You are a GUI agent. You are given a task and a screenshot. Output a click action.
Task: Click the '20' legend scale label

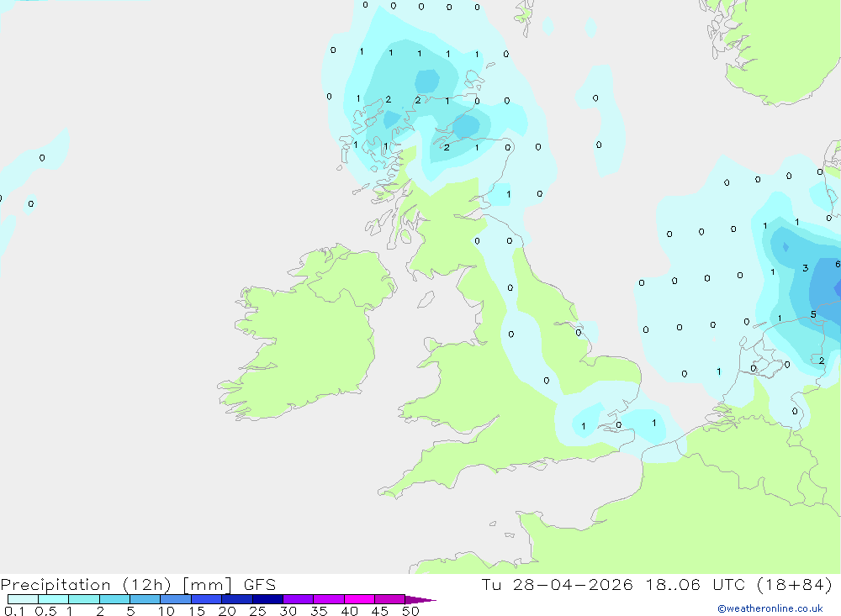(x=227, y=611)
